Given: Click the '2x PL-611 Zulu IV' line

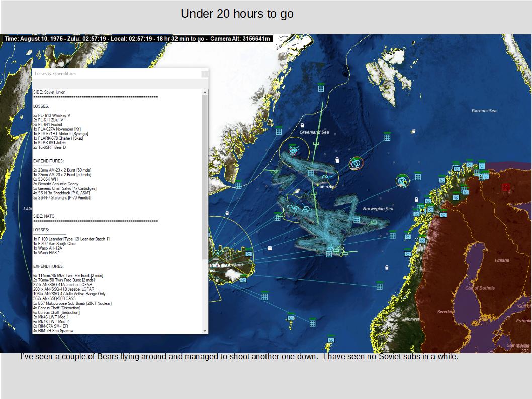Looking at the screenshot, I should 48,120.
